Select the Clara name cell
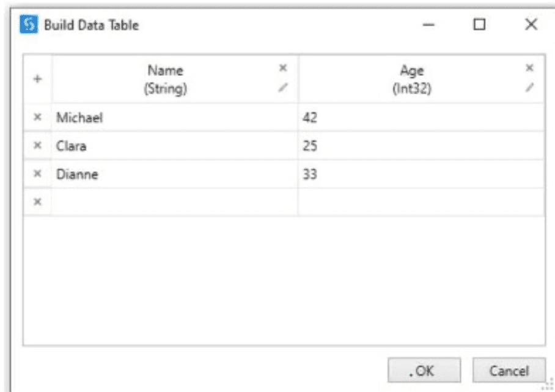Image resolution: width=555 pixels, height=392 pixels. pos(174,146)
